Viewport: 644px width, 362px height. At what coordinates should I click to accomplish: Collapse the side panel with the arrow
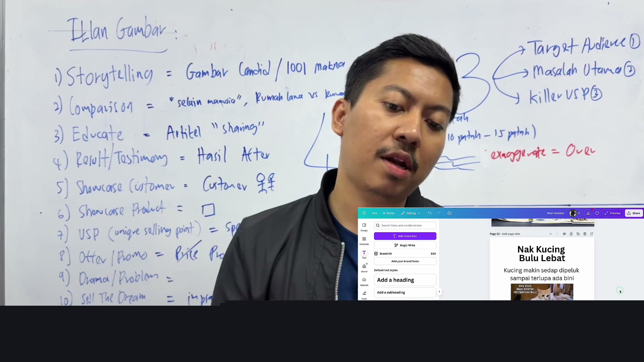[439, 292]
